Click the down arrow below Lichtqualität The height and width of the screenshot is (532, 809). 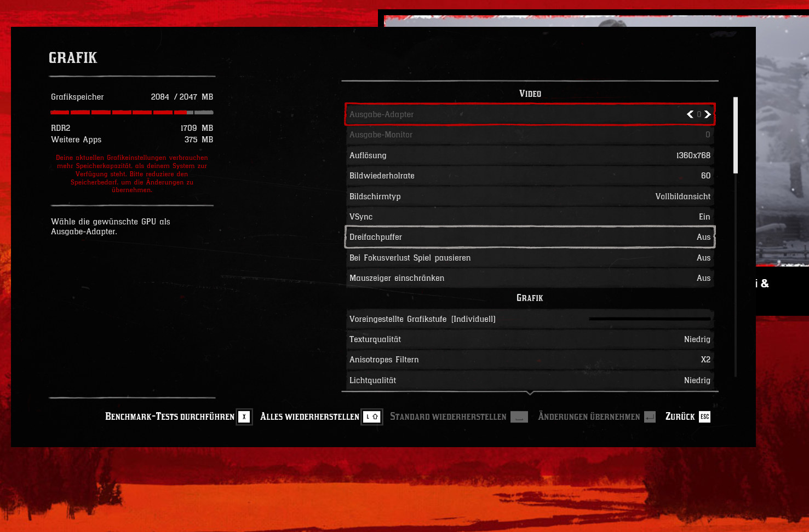[x=529, y=392]
